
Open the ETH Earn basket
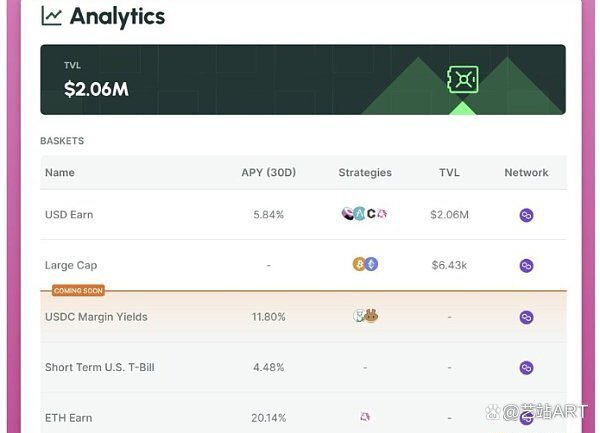pos(69,418)
